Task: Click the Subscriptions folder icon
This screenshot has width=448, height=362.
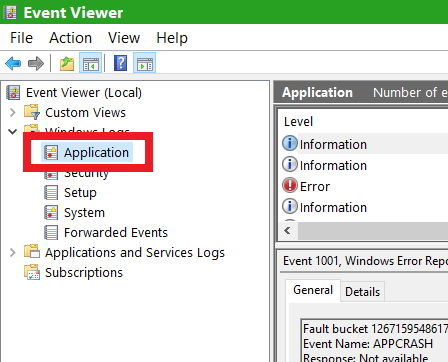Action: 32,272
